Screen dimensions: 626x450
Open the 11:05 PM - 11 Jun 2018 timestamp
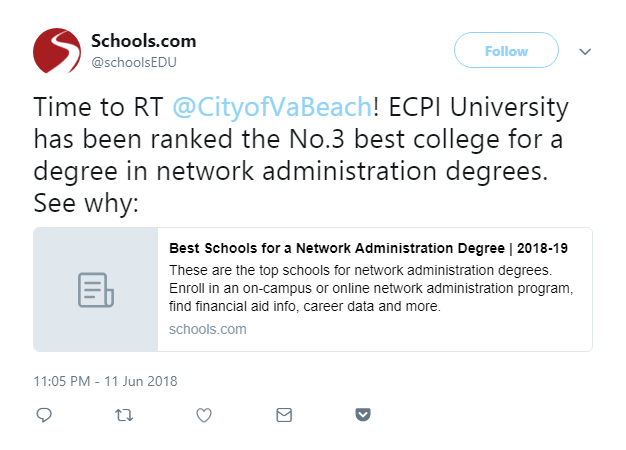(x=105, y=381)
